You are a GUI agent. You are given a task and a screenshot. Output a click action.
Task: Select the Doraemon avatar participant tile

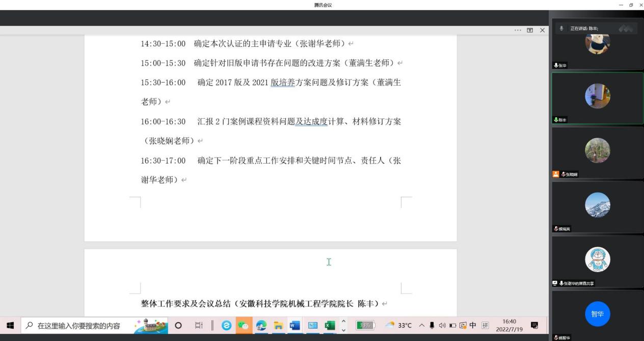pyautogui.click(x=597, y=260)
